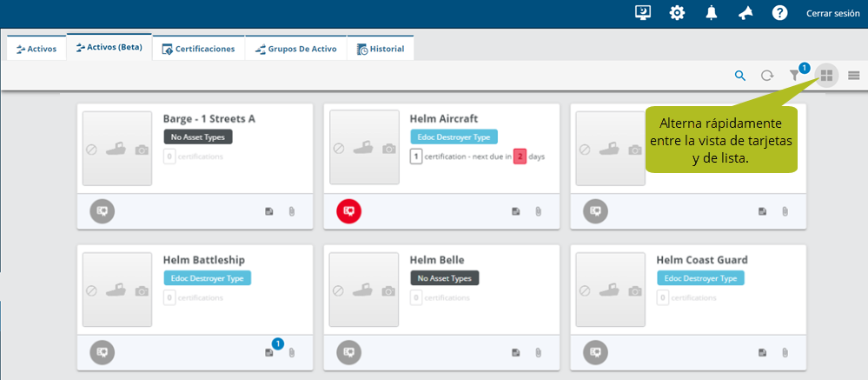Click save disk icon on Barge card
The height and width of the screenshot is (380, 868).
269,211
